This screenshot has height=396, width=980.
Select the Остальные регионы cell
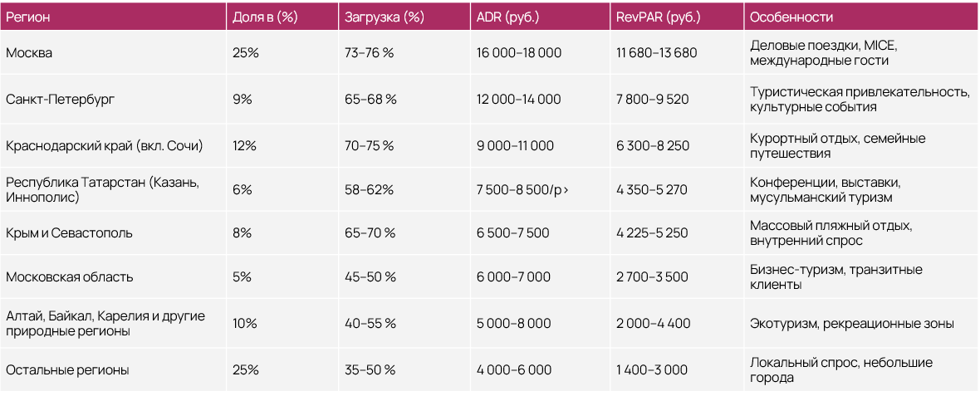[67, 369]
